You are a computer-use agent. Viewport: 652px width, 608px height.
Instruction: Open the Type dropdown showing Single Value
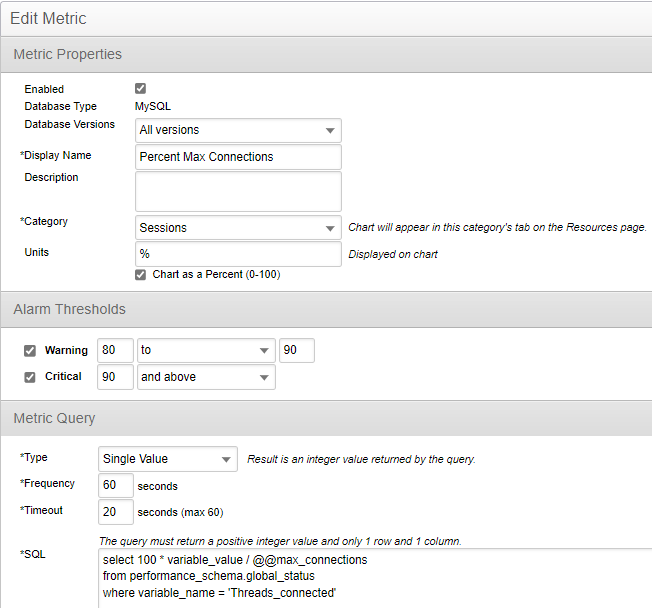pos(168,459)
